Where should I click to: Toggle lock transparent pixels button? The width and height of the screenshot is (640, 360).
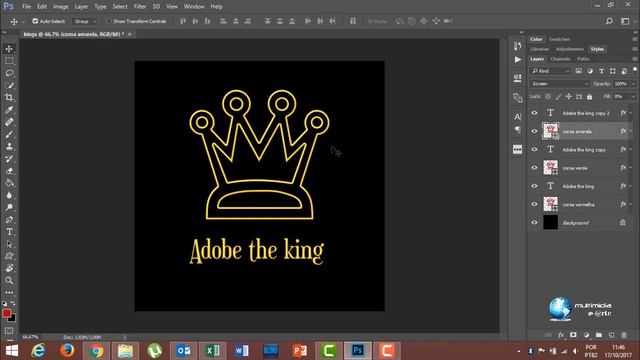click(x=548, y=97)
